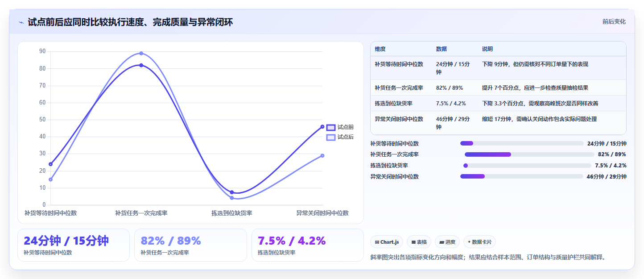Viewport: 644px width, 279px height.
Task: Select the 试点后 end point at 29
Action: point(322,156)
